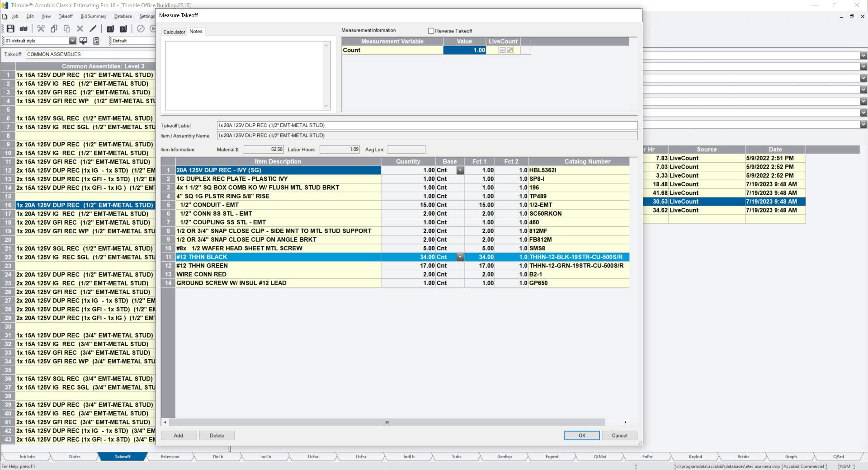Toggle the Count base dropdown for 20A DUP REC row
The height and width of the screenshot is (470, 868).
click(460, 170)
